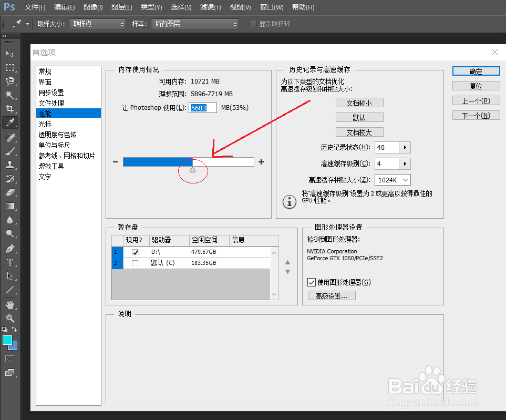Decrease memory with minus button

115,162
